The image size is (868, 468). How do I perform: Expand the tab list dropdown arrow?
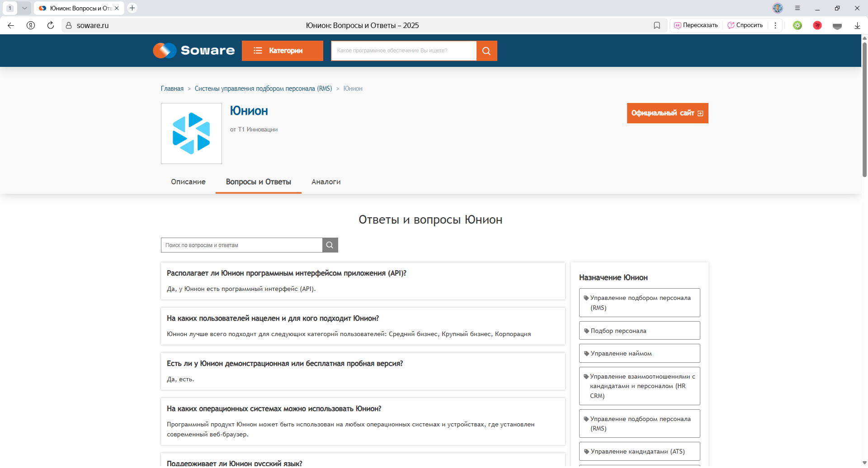coord(24,8)
